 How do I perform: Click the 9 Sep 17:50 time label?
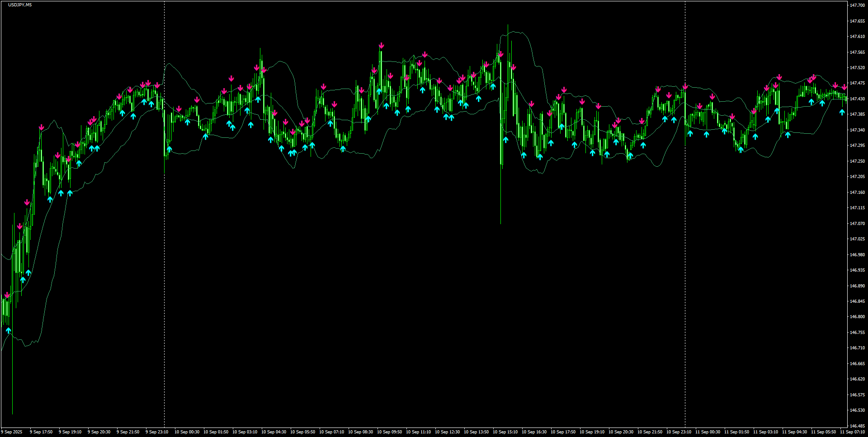41,432
